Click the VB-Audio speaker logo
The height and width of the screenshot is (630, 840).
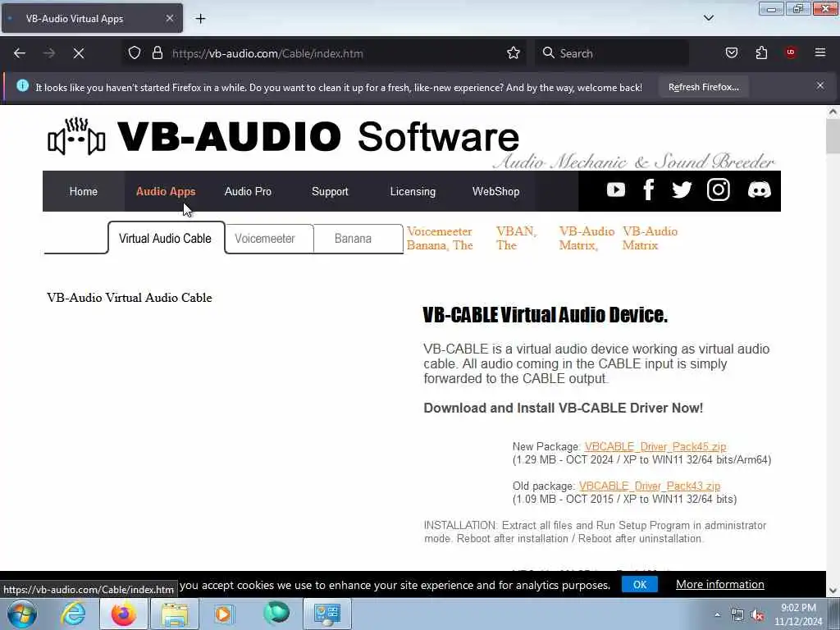coord(76,137)
